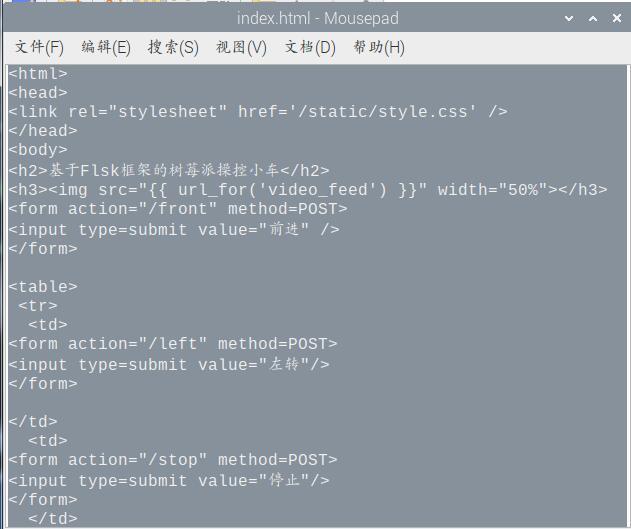Open the 编辑(E) menu

[106, 47]
